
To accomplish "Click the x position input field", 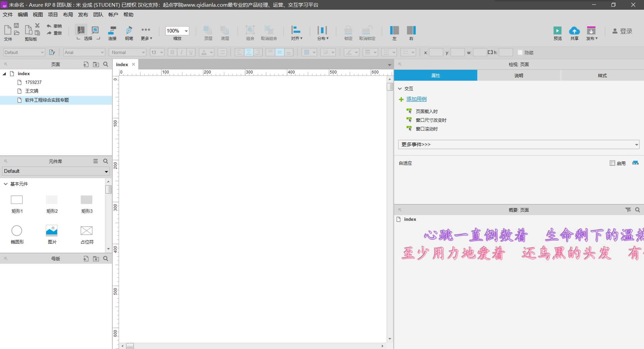I will tap(436, 52).
